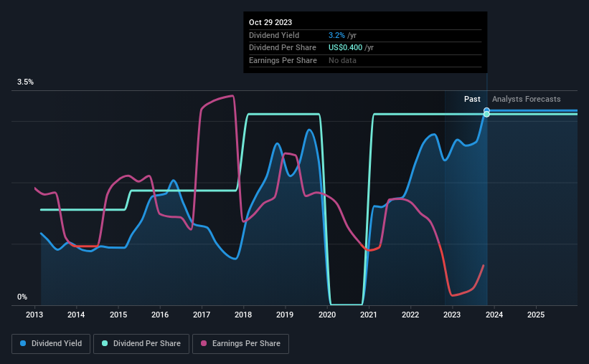Click the 2015 x-axis label
Viewport: 589px width, 364px height.
tap(118, 315)
